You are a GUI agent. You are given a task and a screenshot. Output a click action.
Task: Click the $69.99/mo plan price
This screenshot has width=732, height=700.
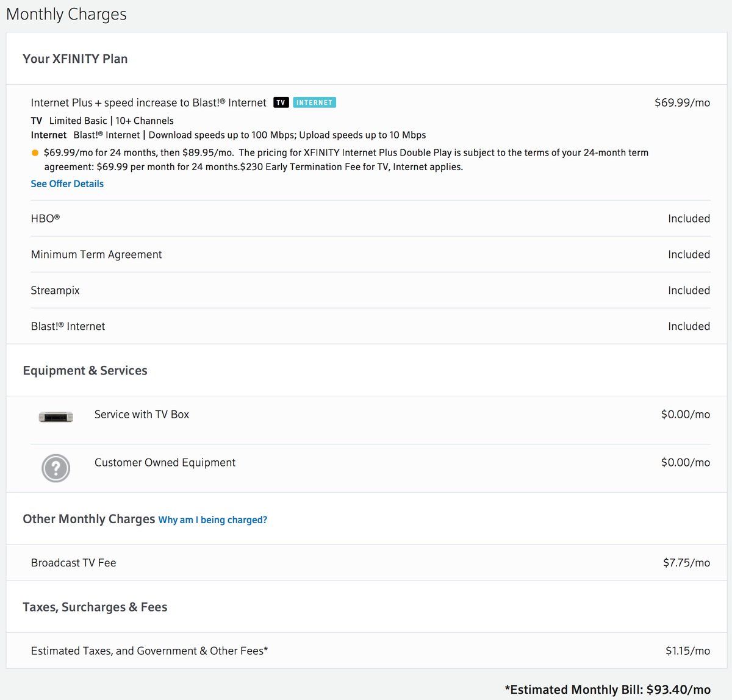tap(682, 102)
